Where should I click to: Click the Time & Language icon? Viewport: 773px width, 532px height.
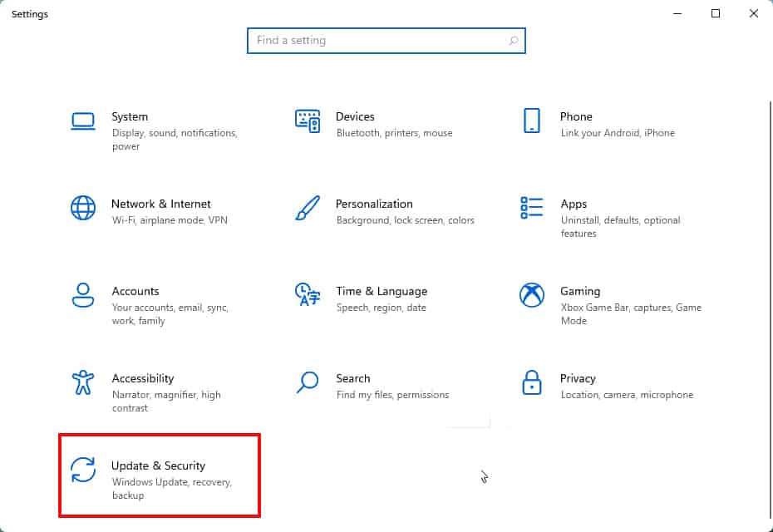click(308, 294)
